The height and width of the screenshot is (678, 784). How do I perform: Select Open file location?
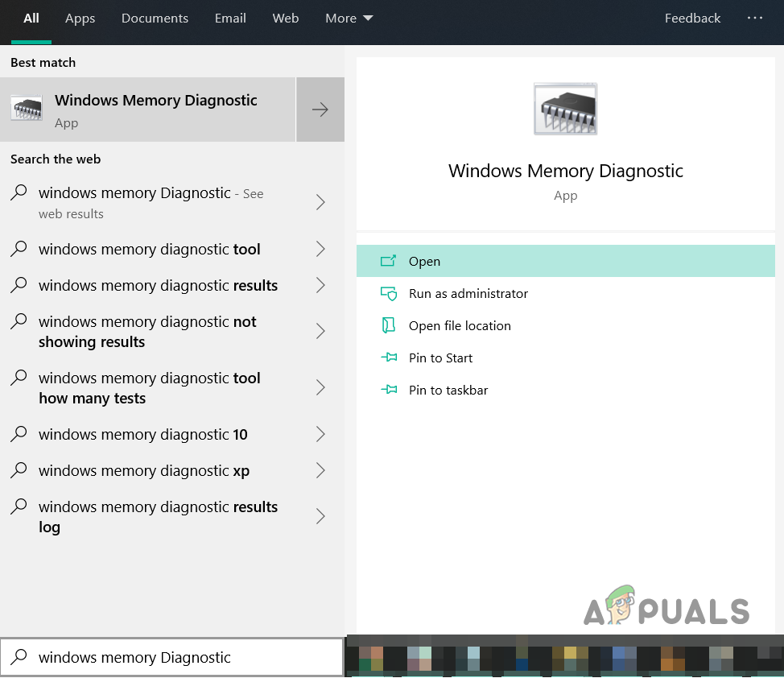pos(566,326)
